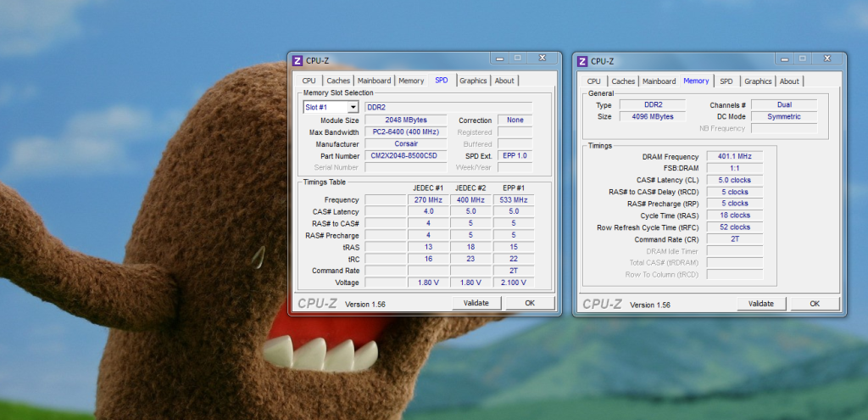
Task: Click the Cycle Time (tRAS) value 18 clocks
Action: point(735,216)
